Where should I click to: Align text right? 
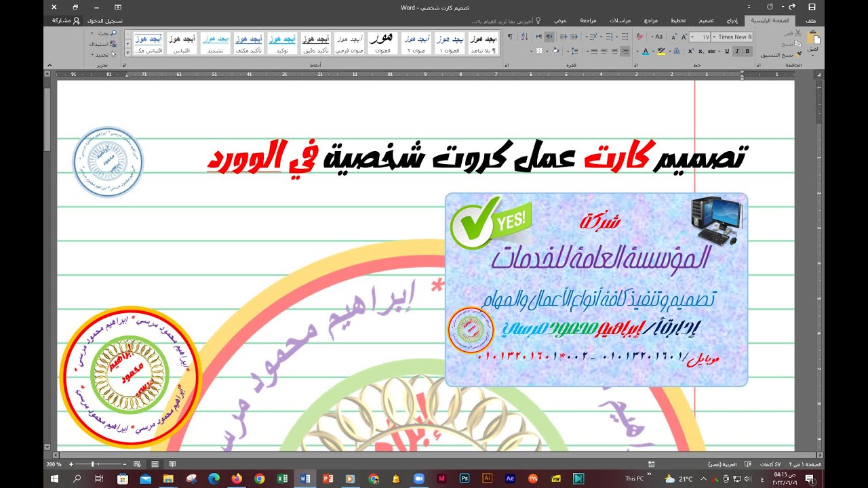click(625, 51)
